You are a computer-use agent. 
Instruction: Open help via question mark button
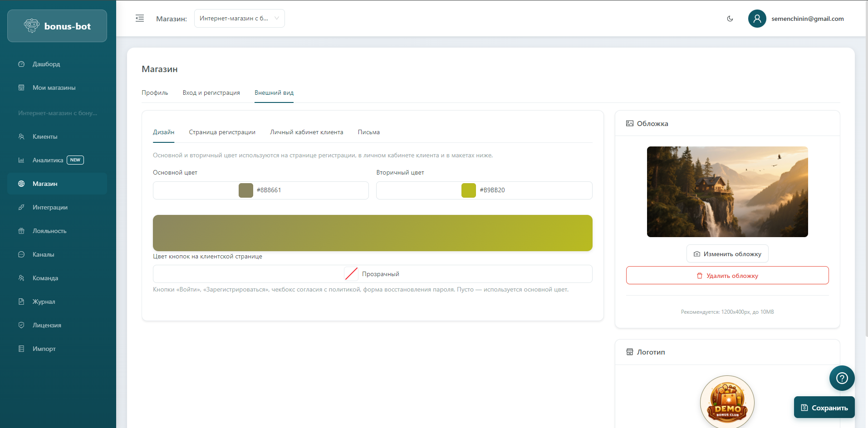(842, 378)
